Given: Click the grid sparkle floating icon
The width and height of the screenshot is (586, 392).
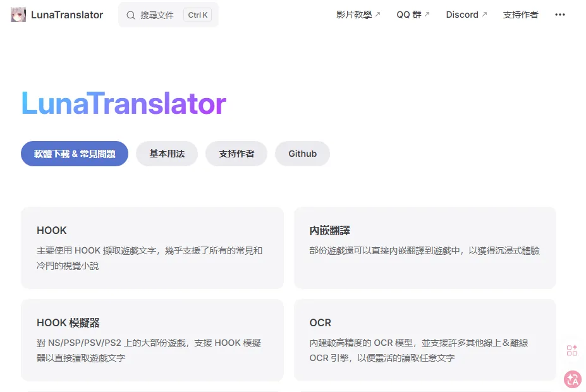Looking at the screenshot, I should 572,350.
